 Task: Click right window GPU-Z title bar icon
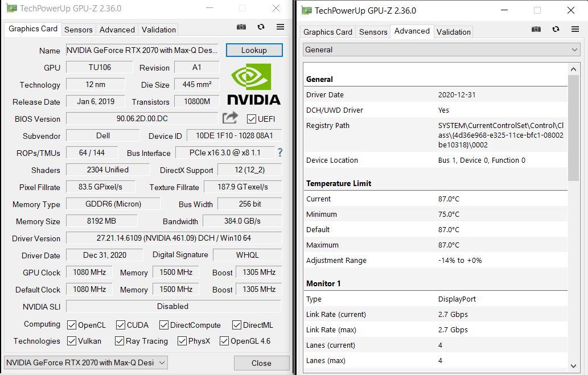click(306, 10)
